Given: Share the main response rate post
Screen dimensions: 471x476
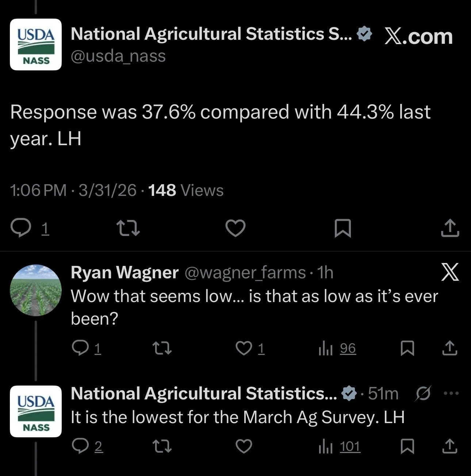Looking at the screenshot, I should [x=450, y=228].
